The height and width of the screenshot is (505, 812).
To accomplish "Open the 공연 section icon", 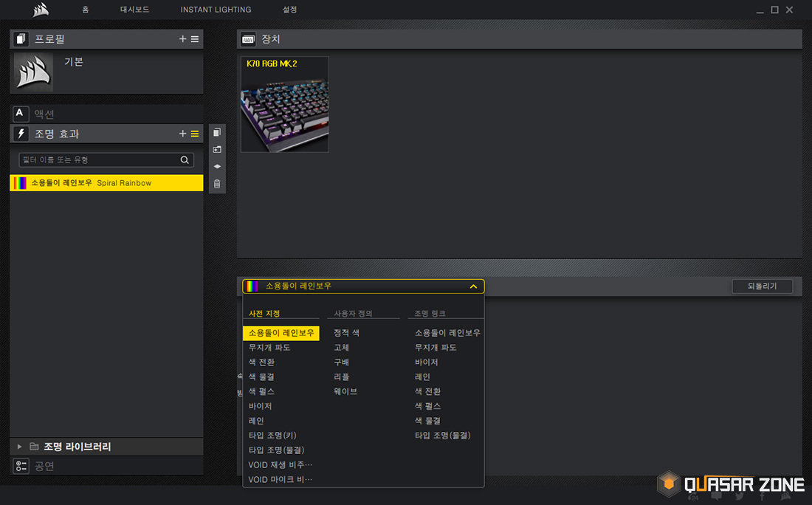I will coord(21,466).
